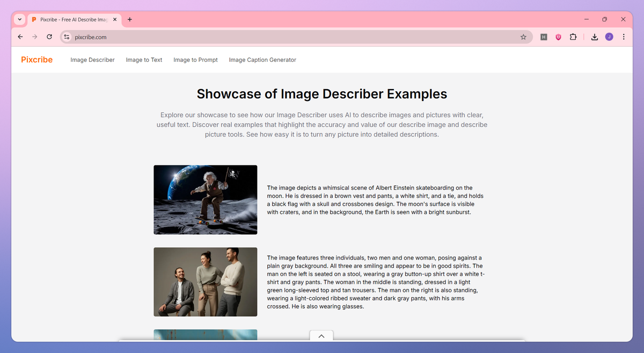The image size is (644, 353).
Task: Click the Pixcribe logo
Action: [x=36, y=60]
